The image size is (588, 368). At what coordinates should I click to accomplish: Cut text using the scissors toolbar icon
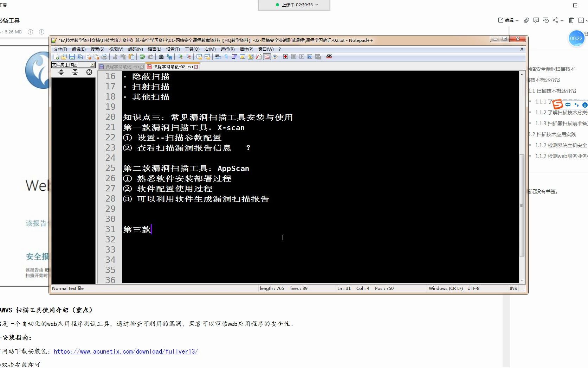(116, 57)
